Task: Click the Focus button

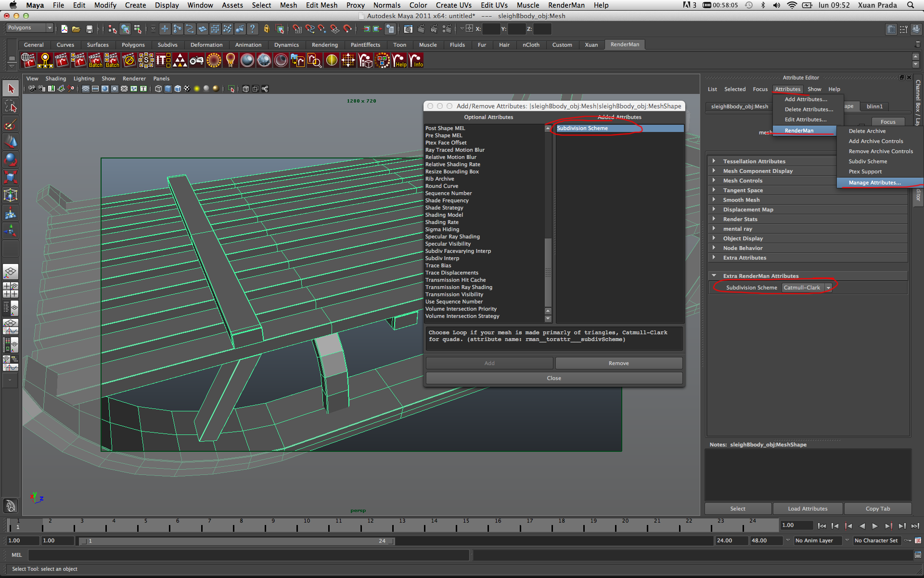Action: coord(888,122)
